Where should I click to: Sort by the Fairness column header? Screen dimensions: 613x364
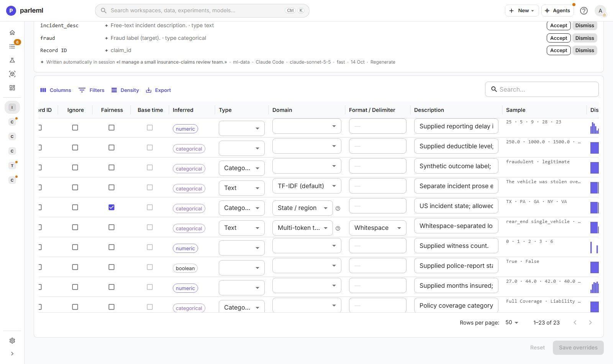coord(112,110)
